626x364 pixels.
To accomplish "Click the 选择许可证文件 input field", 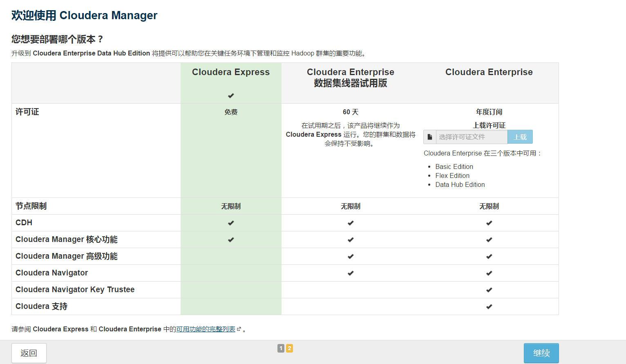I will (472, 137).
